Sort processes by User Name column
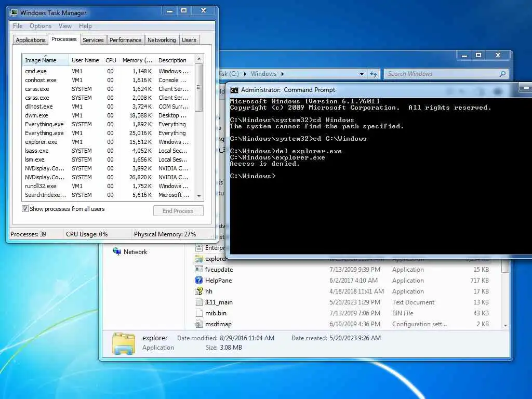Viewport: 532px width, 399px height. [86, 60]
